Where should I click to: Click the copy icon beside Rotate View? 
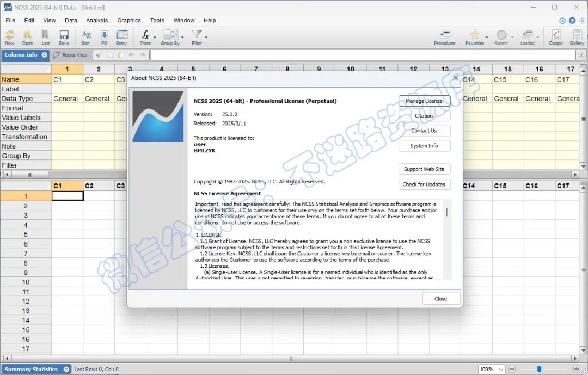110,55
